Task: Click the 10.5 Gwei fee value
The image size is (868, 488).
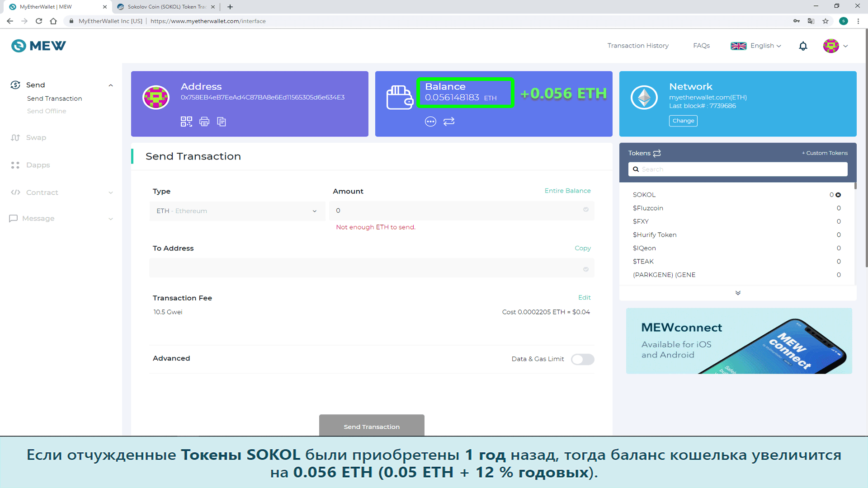Action: (168, 312)
